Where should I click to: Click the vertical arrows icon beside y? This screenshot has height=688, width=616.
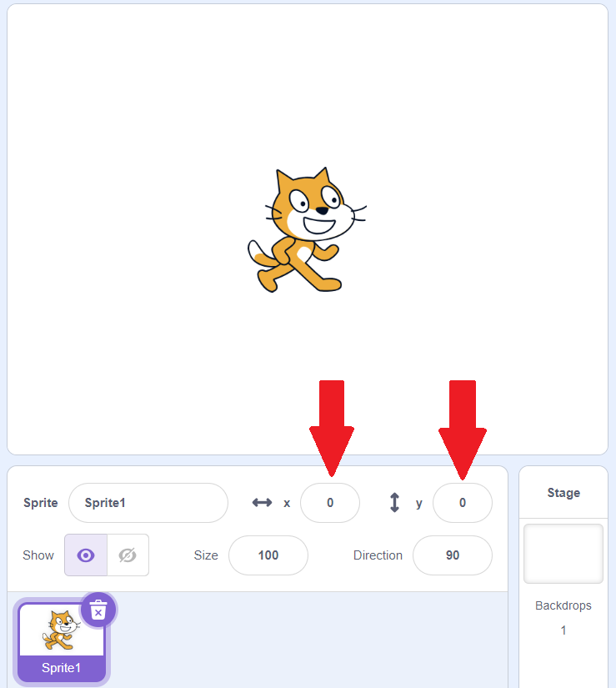coord(394,502)
